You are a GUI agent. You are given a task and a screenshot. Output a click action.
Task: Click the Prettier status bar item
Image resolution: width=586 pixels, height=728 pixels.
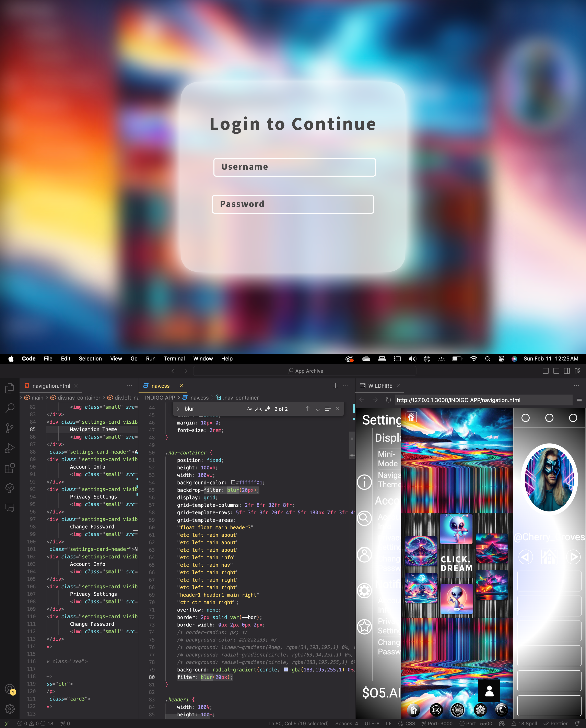coord(556,723)
